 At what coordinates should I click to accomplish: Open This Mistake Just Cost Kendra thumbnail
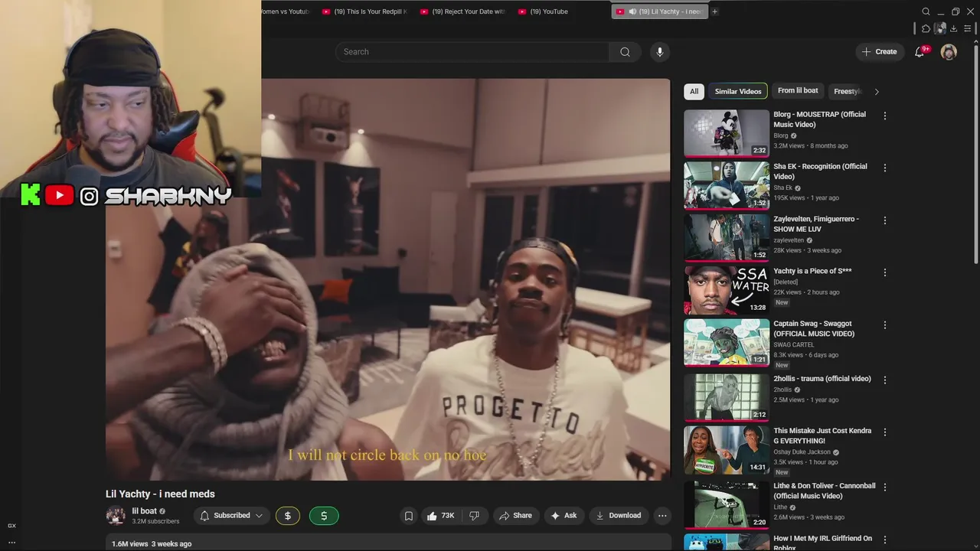[x=727, y=450]
